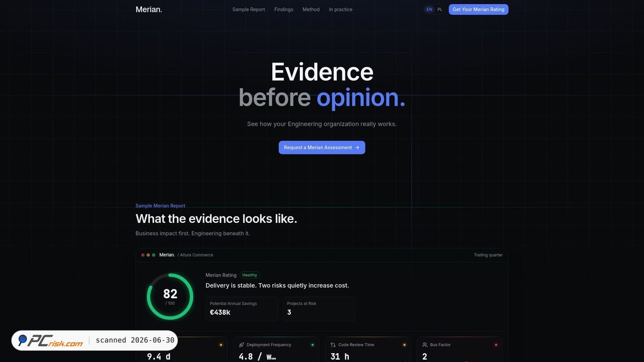Click the red window dot in report mockup
644x362 pixels.
[143, 255]
